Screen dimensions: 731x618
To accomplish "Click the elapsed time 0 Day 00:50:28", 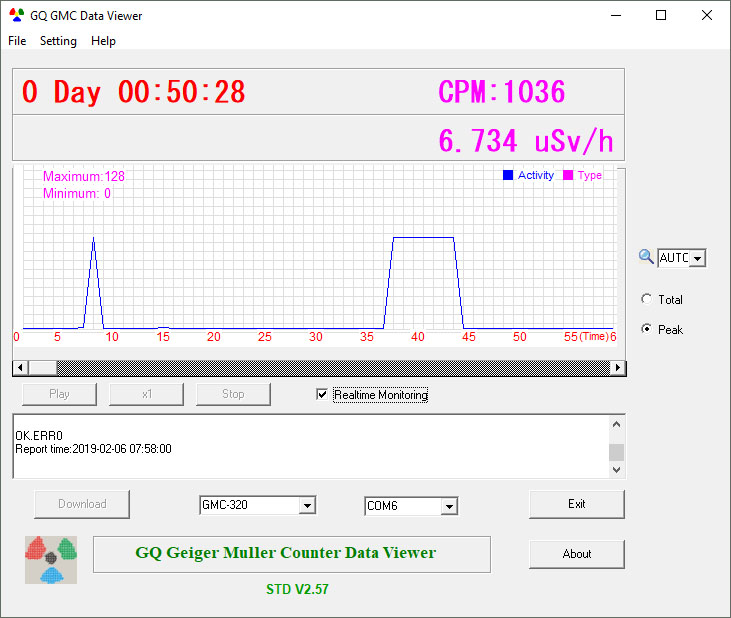I will point(133,91).
